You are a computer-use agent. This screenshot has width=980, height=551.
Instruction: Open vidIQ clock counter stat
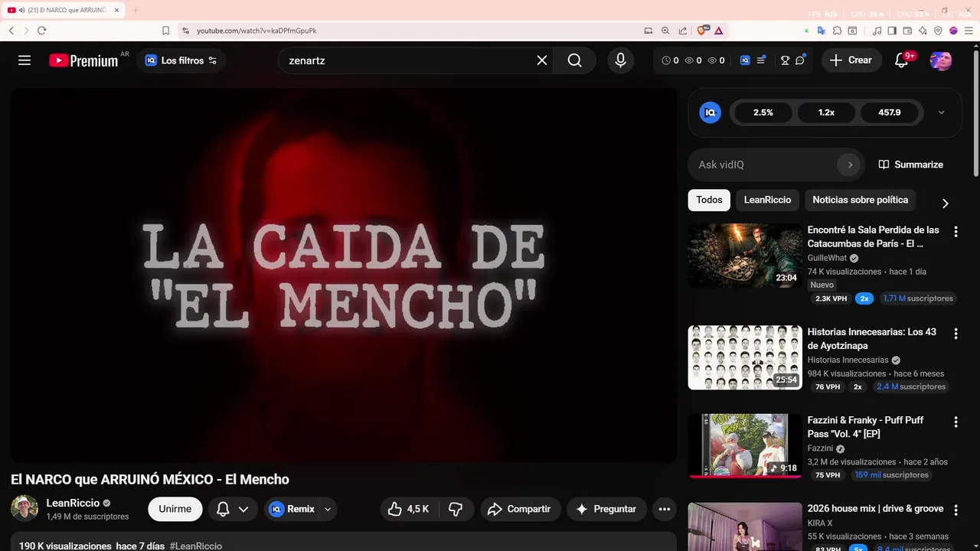tap(670, 60)
